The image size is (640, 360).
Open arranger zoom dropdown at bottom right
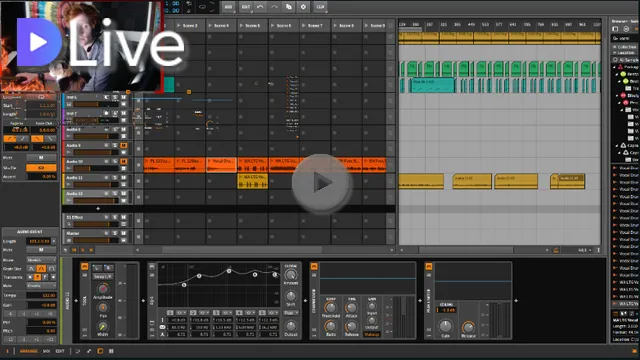tap(584, 250)
